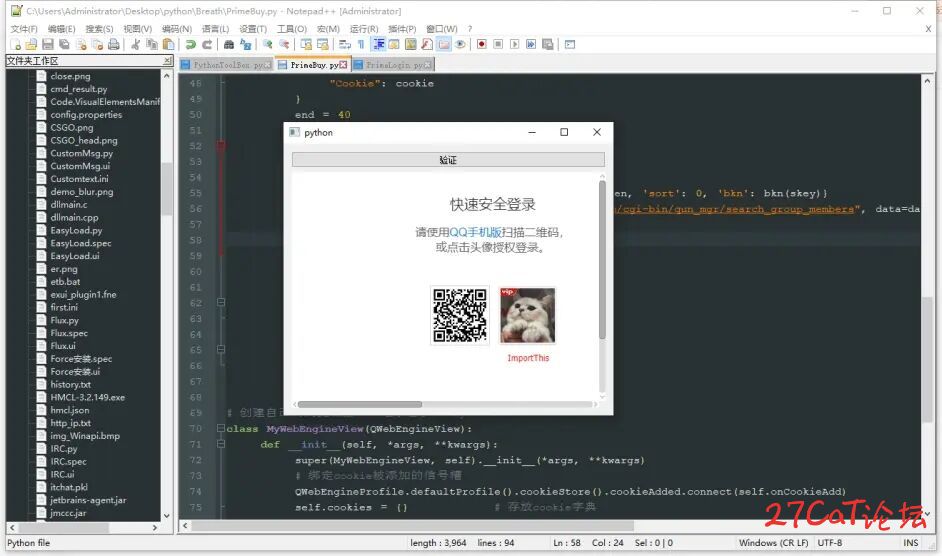The image size is (942, 556).
Task: Save the current file via the floppy icon
Action: (47, 44)
